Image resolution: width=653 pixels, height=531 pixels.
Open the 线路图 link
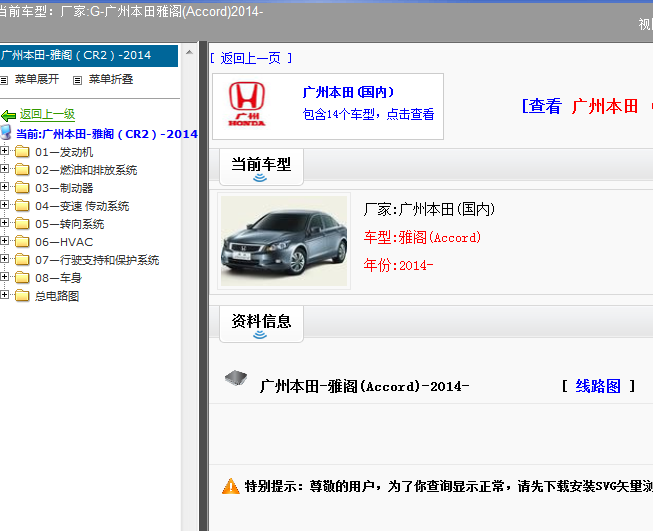pyautogui.click(x=598, y=386)
